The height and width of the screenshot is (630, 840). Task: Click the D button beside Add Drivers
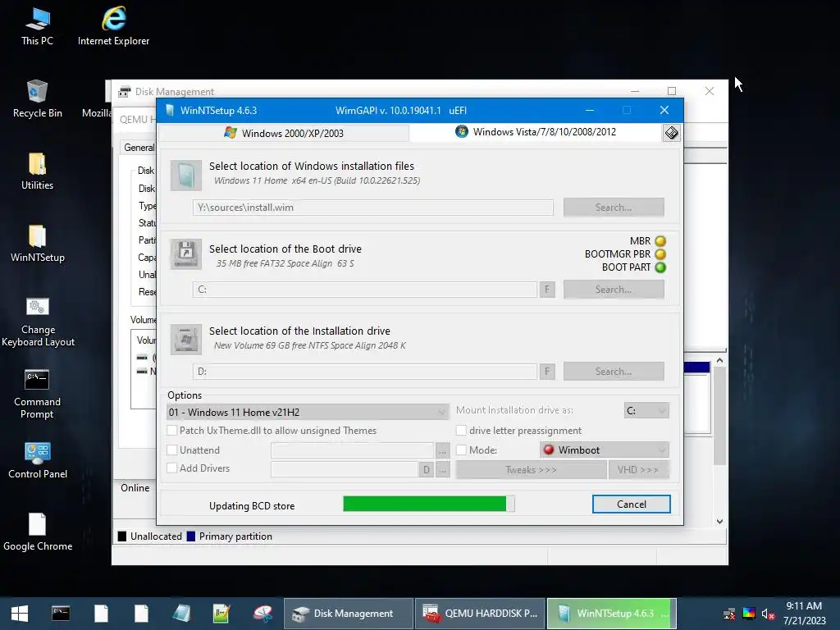pyautogui.click(x=427, y=470)
